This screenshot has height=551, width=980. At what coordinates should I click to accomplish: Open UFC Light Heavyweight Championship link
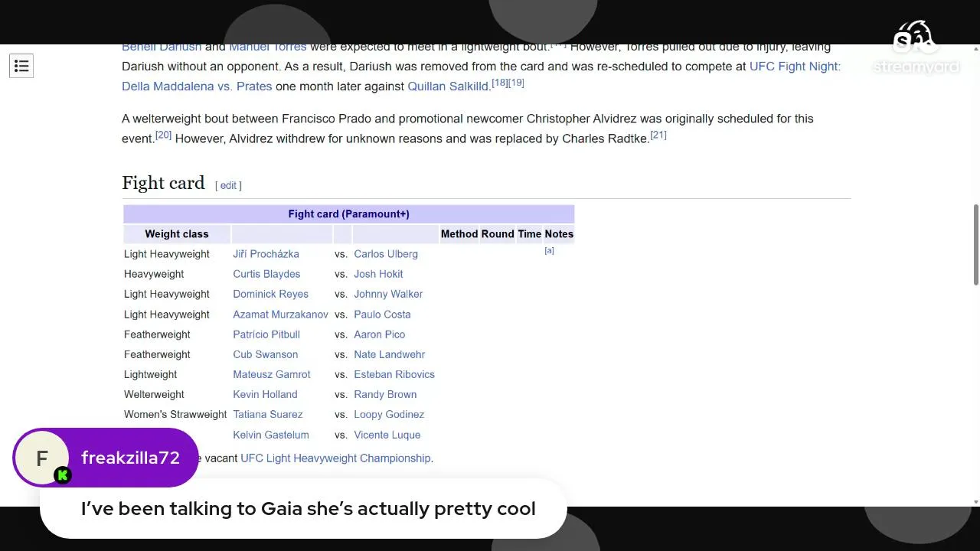coord(335,458)
